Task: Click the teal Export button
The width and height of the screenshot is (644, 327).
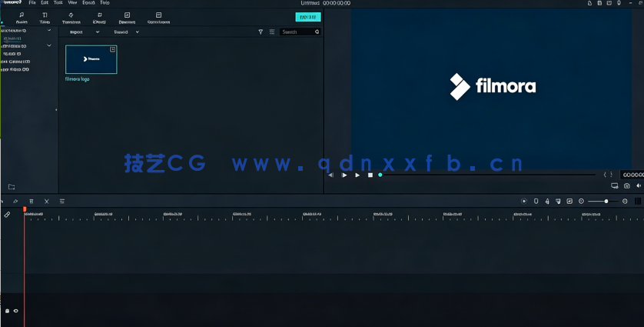Action: [307, 17]
